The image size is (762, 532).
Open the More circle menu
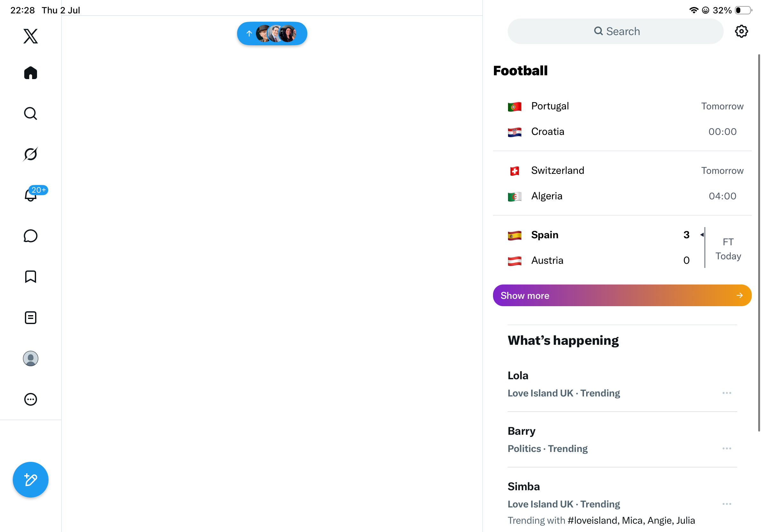pos(31,399)
